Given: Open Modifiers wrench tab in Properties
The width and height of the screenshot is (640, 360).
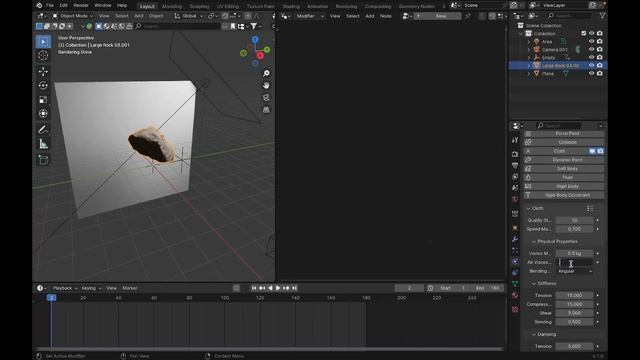Looking at the screenshot, I should [x=515, y=239].
